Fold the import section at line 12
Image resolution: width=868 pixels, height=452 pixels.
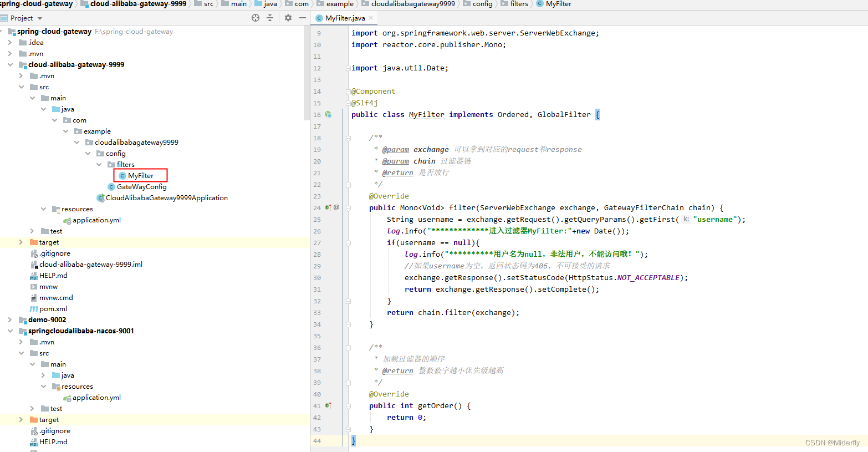(x=348, y=68)
